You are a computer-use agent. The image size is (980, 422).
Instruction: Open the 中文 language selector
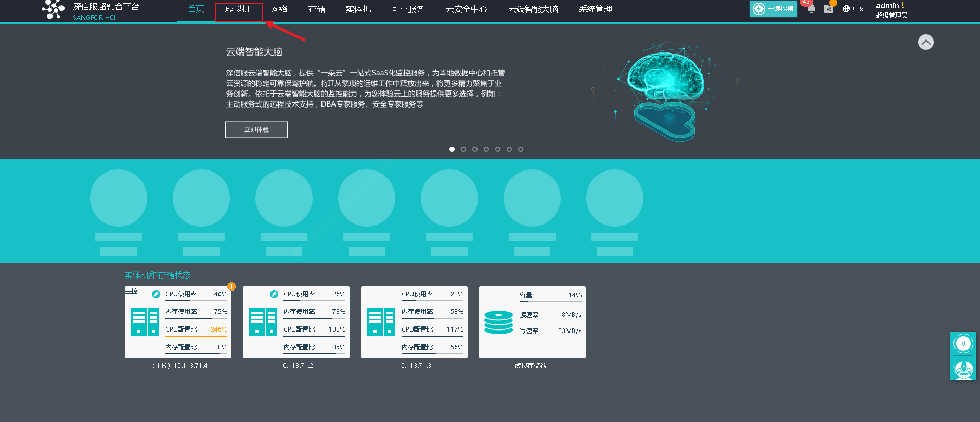click(854, 9)
